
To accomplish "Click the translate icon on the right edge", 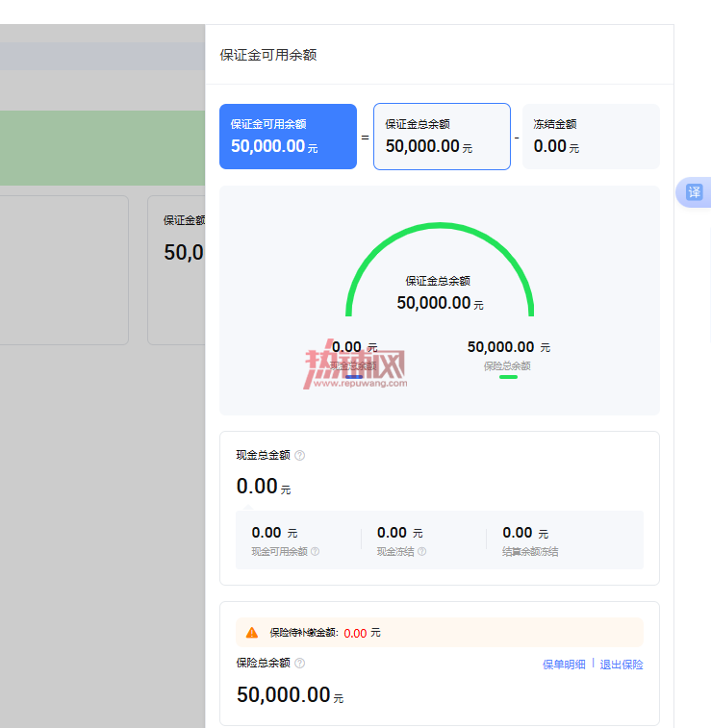I will click(x=695, y=192).
